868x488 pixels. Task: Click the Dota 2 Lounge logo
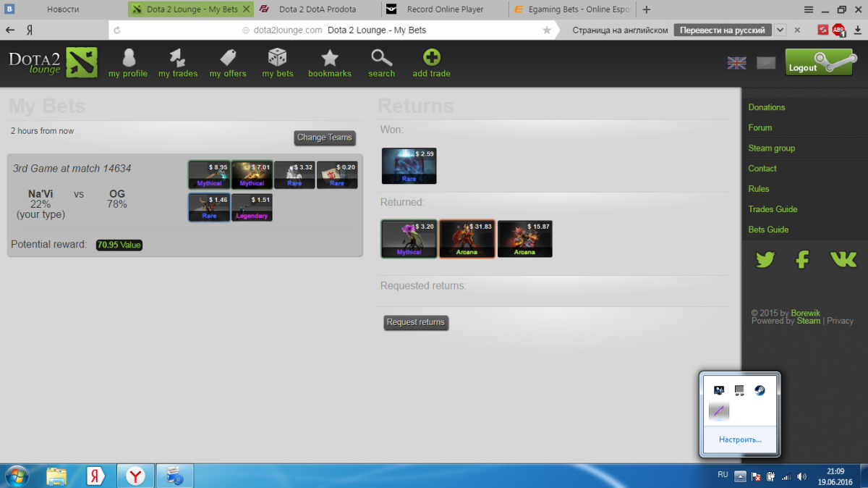coord(52,62)
